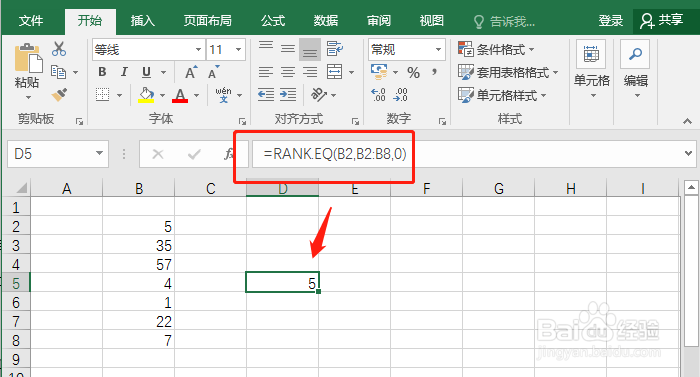Click the text orientation icon
This screenshot has height=377, width=700.
click(319, 94)
